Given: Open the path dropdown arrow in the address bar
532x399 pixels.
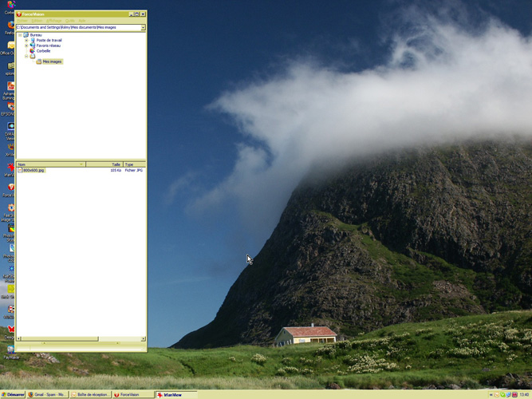Looking at the screenshot, I should click(x=143, y=28).
